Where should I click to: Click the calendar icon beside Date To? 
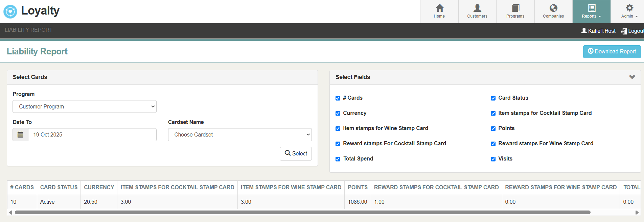point(20,135)
